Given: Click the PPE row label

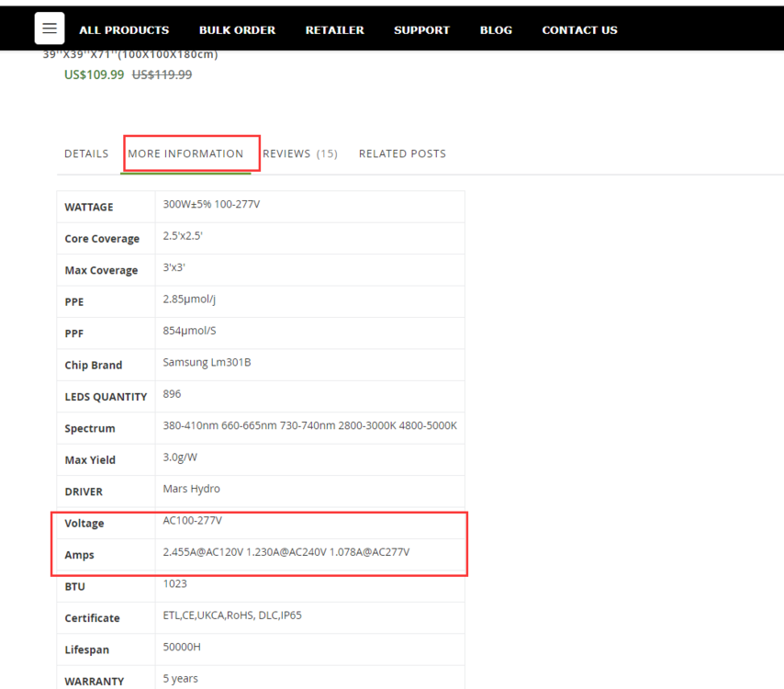Looking at the screenshot, I should [x=74, y=301].
